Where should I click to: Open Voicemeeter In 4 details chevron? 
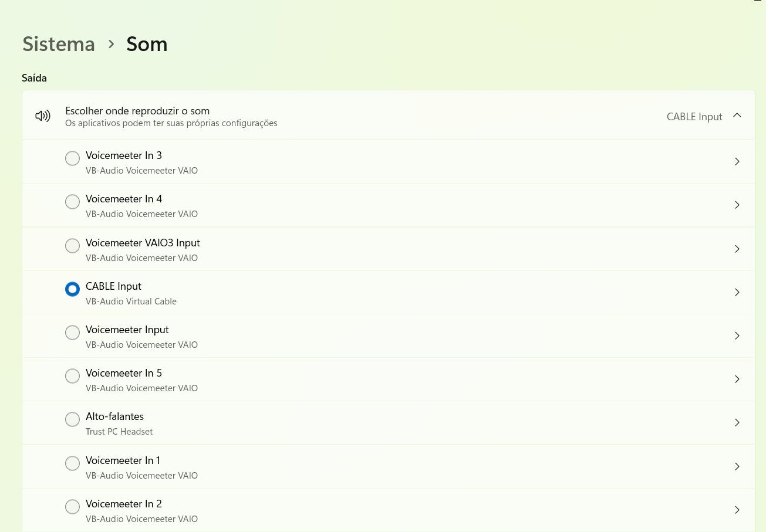(x=737, y=205)
